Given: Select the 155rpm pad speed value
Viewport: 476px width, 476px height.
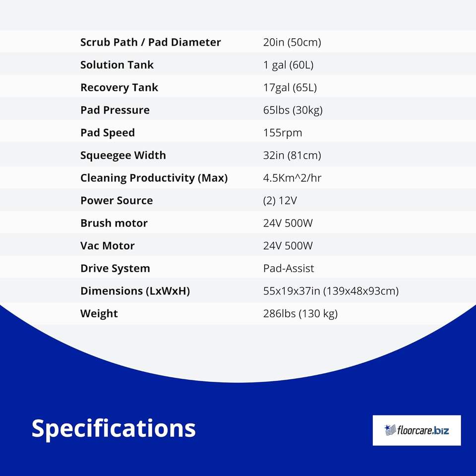Looking at the screenshot, I should [x=282, y=133].
